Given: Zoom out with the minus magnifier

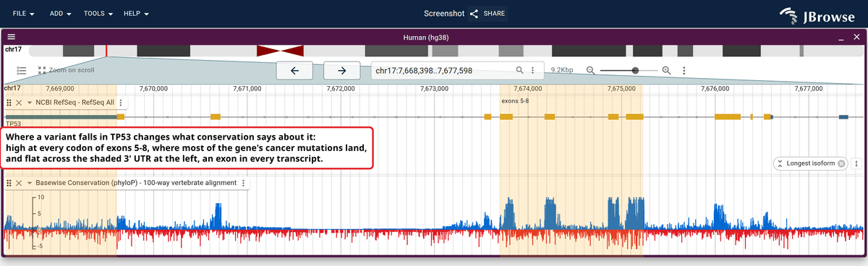Looking at the screenshot, I should (591, 70).
